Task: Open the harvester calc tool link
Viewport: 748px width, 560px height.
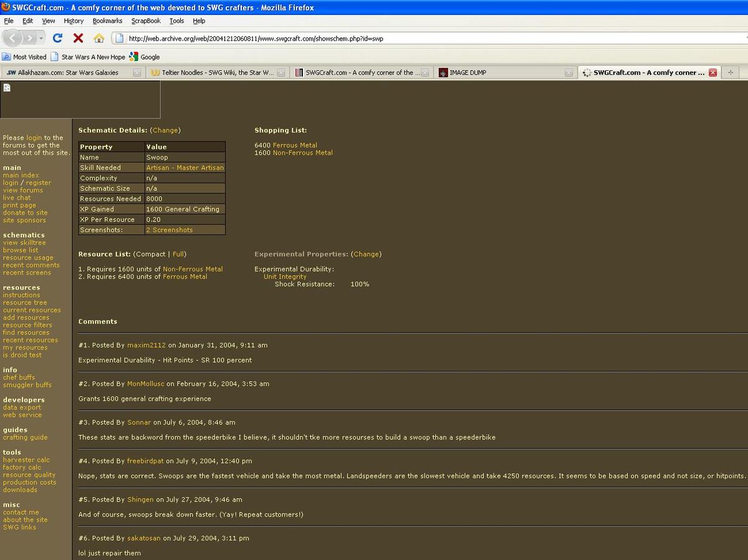Action: tap(26, 460)
